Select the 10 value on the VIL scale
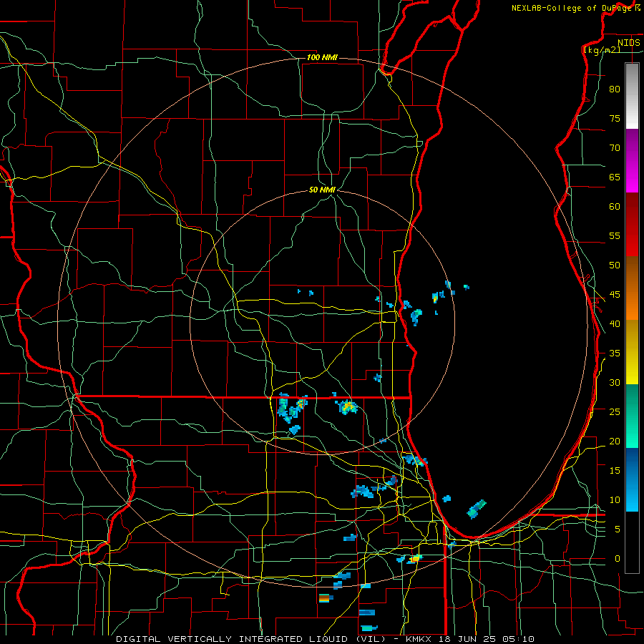 pyautogui.click(x=615, y=500)
